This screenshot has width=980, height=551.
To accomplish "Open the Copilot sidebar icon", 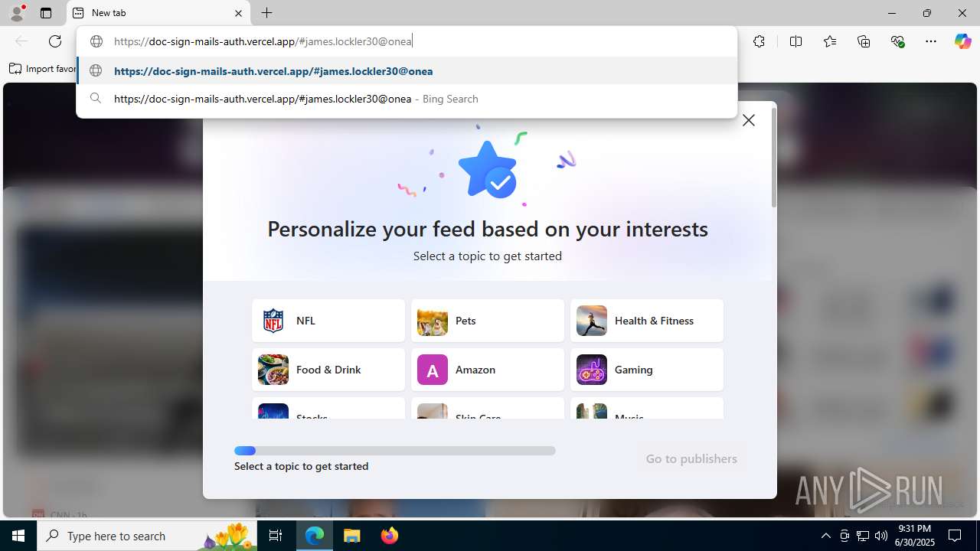I will coord(962,41).
